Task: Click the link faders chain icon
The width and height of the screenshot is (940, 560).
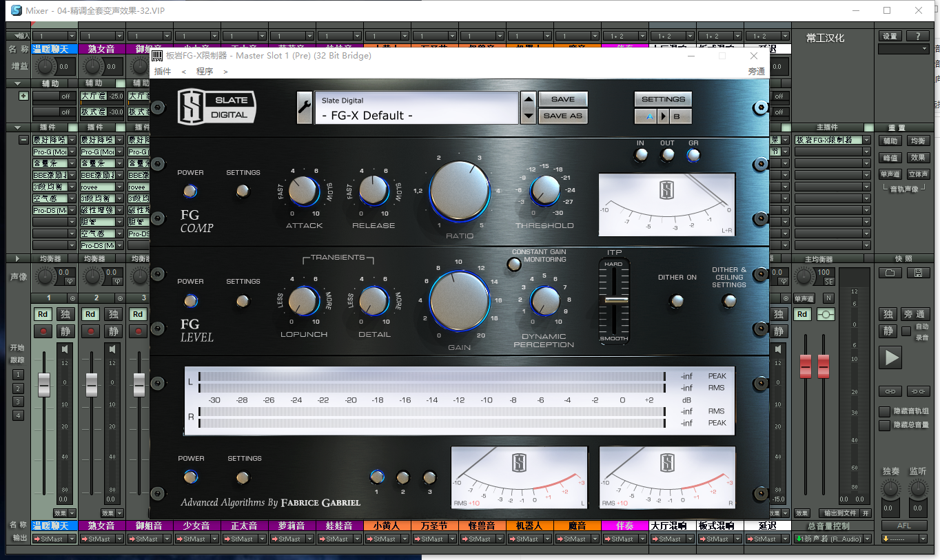Action: [x=890, y=391]
